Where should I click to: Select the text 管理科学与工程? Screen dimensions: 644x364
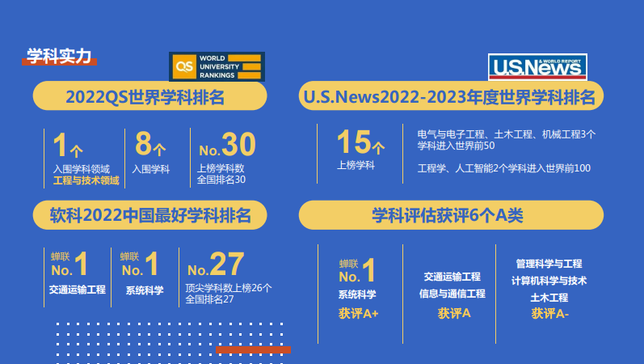pyautogui.click(x=549, y=264)
